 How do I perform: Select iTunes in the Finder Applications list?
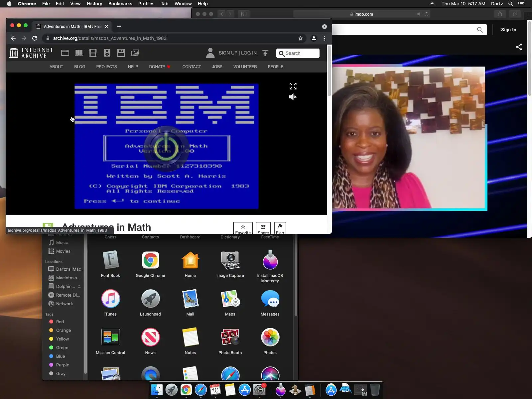[110, 303]
